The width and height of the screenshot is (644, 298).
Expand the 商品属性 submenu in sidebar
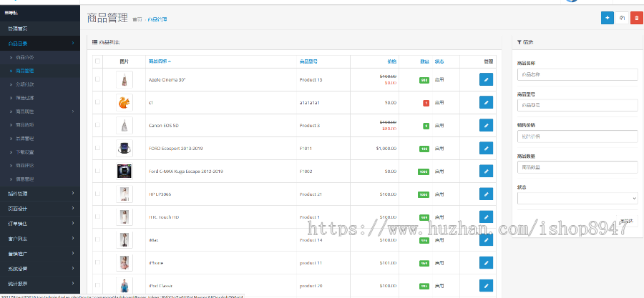pos(40,111)
